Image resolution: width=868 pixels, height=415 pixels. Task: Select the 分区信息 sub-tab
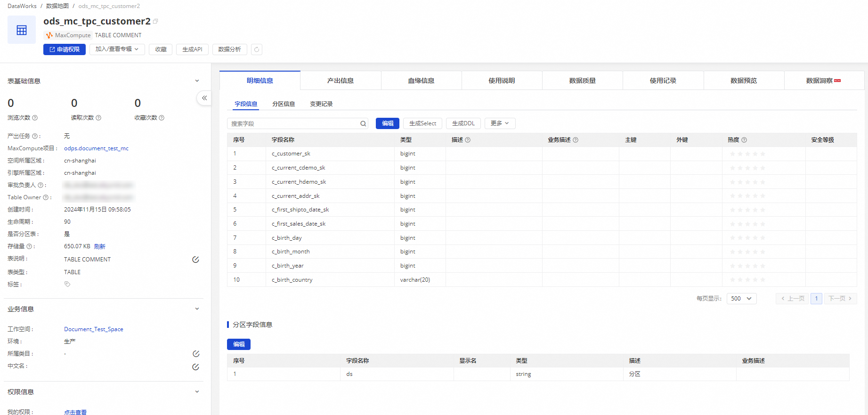[284, 104]
